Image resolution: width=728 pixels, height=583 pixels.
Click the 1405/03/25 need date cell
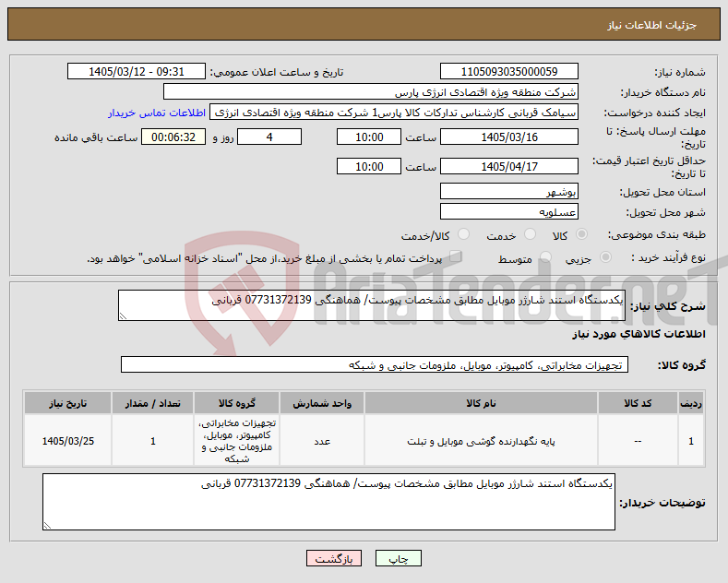[x=67, y=441]
